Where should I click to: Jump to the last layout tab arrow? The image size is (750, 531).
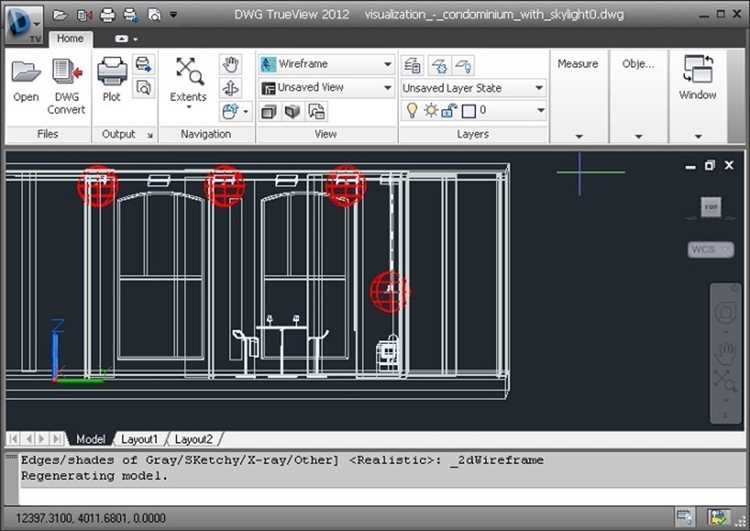pos(57,439)
